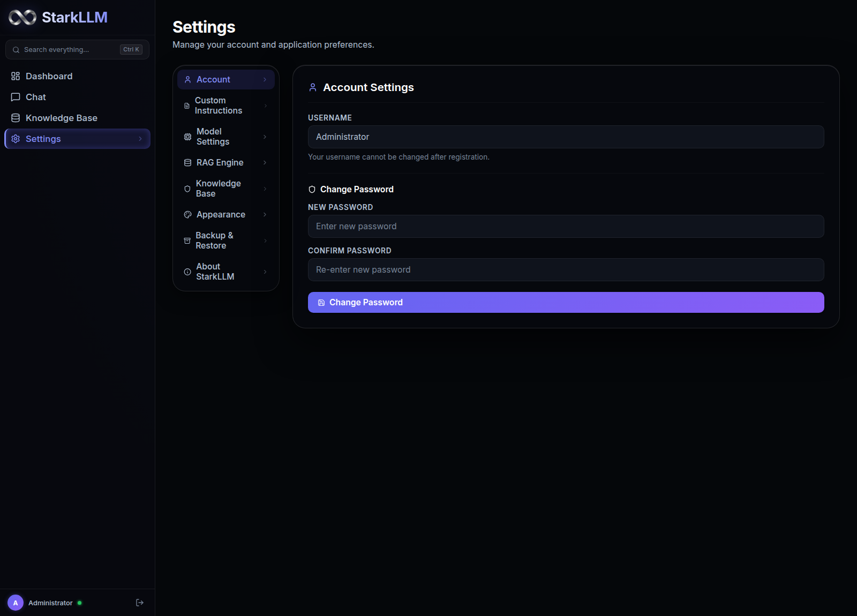Click the Custom Instructions document icon

tap(187, 106)
